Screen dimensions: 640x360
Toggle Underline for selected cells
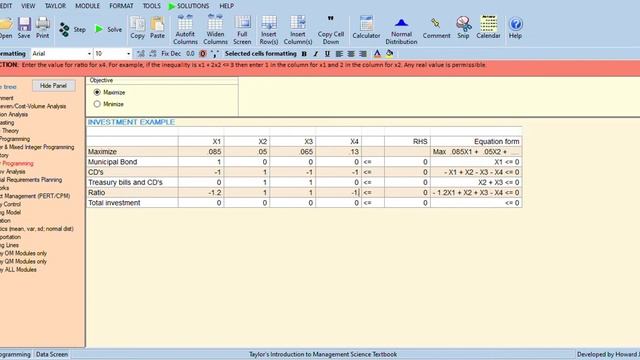pos(327,54)
